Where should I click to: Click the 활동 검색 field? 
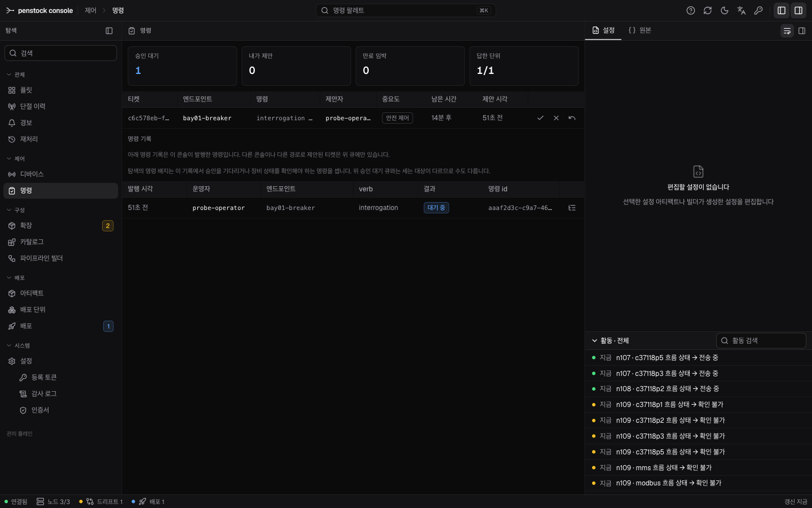point(761,341)
